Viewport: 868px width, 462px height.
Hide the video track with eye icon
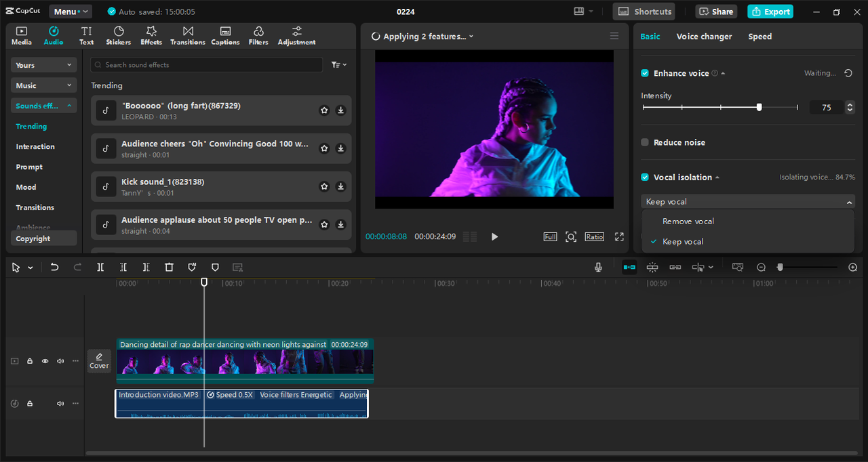click(x=45, y=361)
